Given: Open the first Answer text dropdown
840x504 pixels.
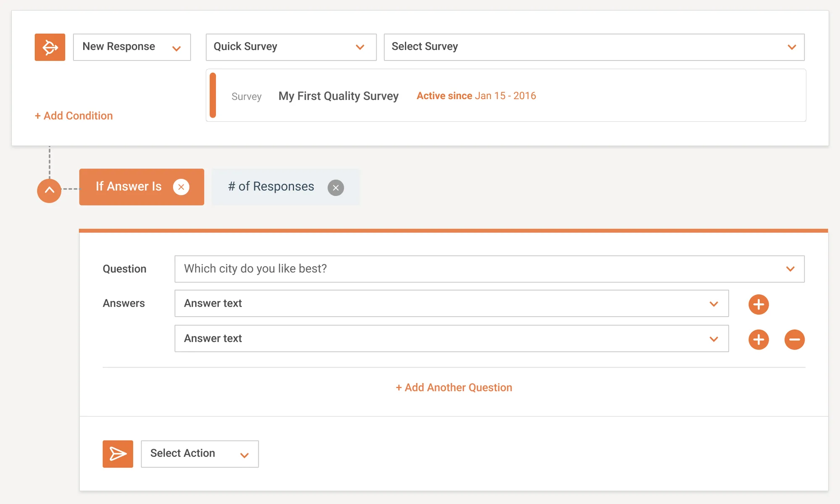Looking at the screenshot, I should pyautogui.click(x=451, y=303).
